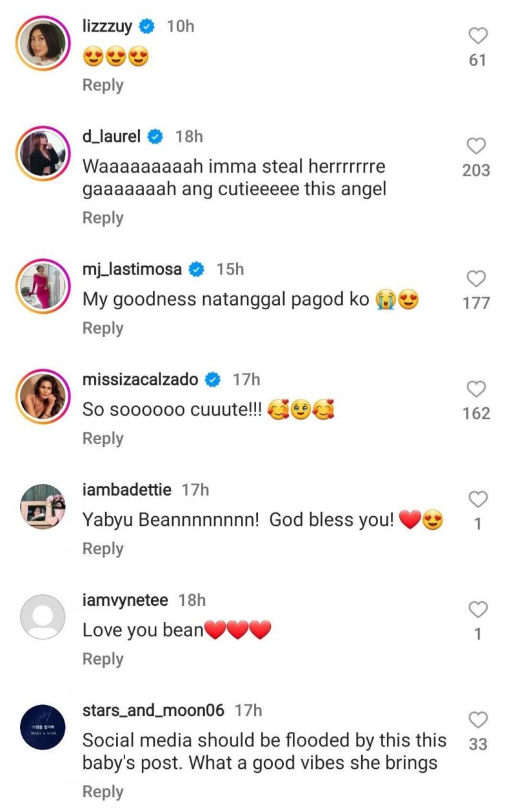Image resolution: width=516 pixels, height=812 pixels.
Task: Reply to mj_lastimosa's comment
Action: click(x=103, y=328)
